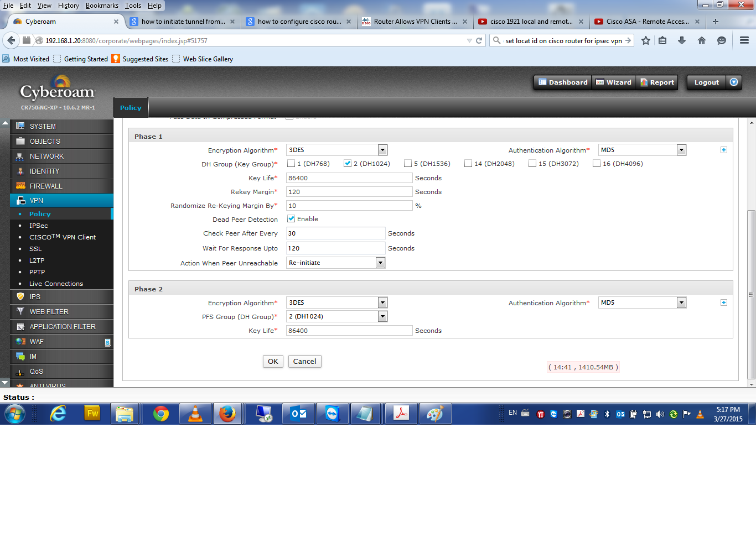The image size is (756, 553).
Task: Open Action When Peer Unreachable dropdown
Action: click(335, 263)
